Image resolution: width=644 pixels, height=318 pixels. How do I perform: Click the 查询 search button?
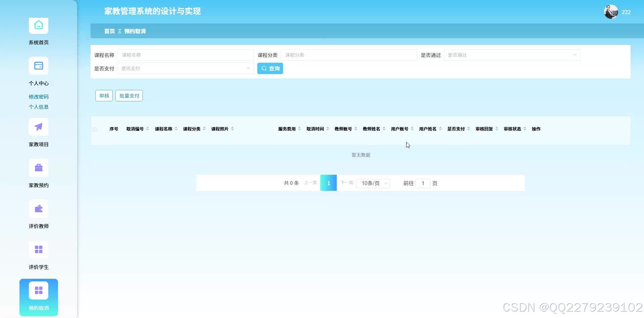[270, 68]
